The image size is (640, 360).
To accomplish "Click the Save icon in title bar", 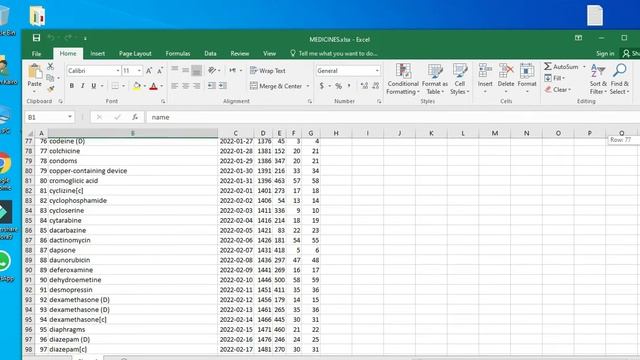I will click(36, 38).
